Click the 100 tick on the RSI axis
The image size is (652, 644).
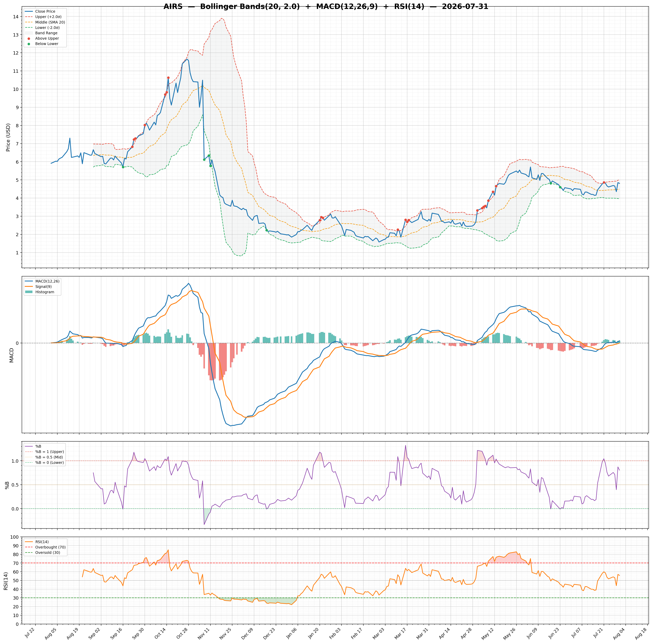(14, 537)
